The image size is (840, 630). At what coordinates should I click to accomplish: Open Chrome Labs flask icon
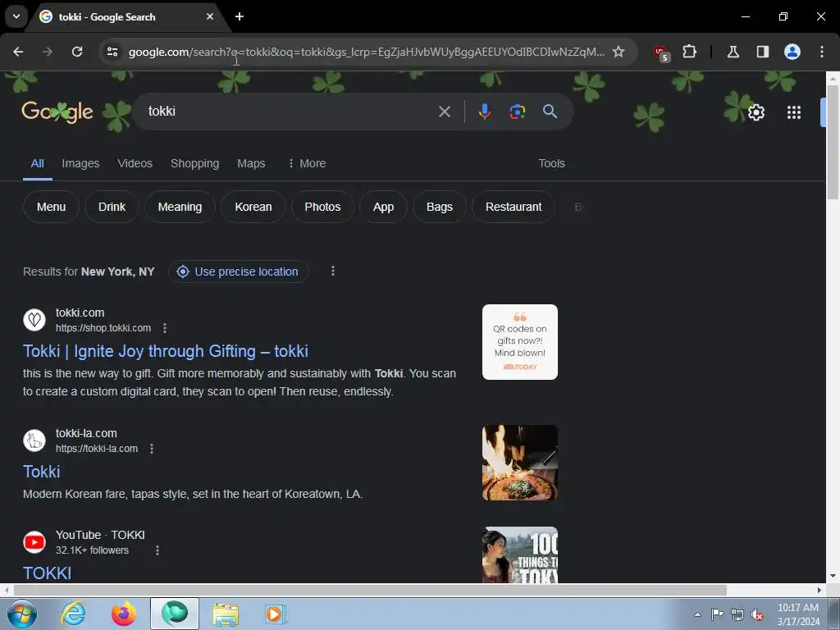pos(733,52)
